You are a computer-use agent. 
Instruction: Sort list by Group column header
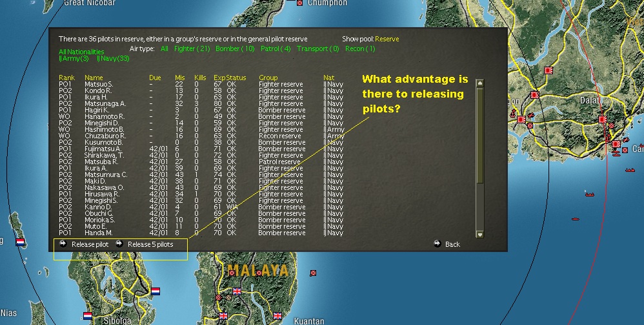point(268,78)
